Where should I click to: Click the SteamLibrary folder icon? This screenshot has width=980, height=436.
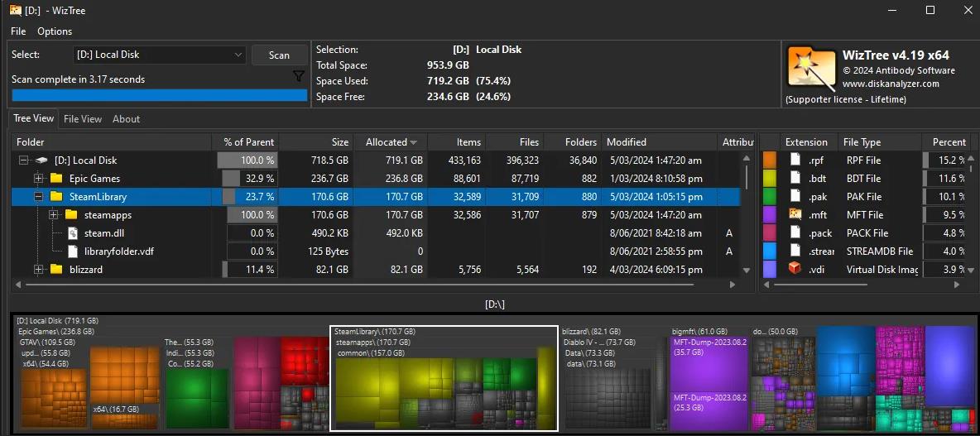pyautogui.click(x=56, y=197)
